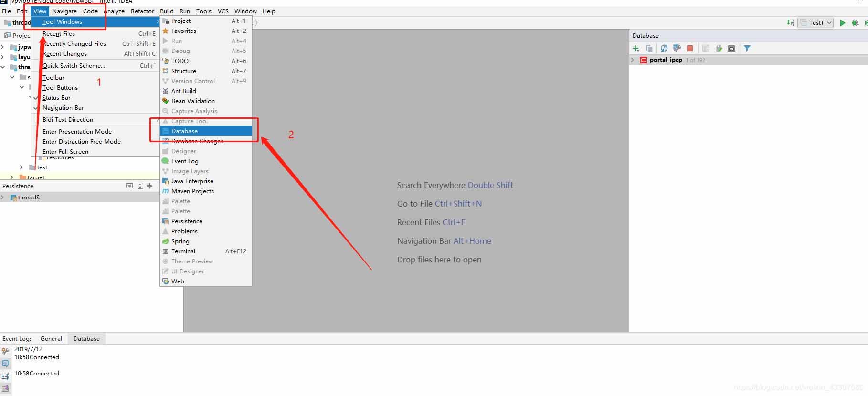This screenshot has width=868, height=396.
Task: Switch to Database event log tab
Action: (x=86, y=339)
